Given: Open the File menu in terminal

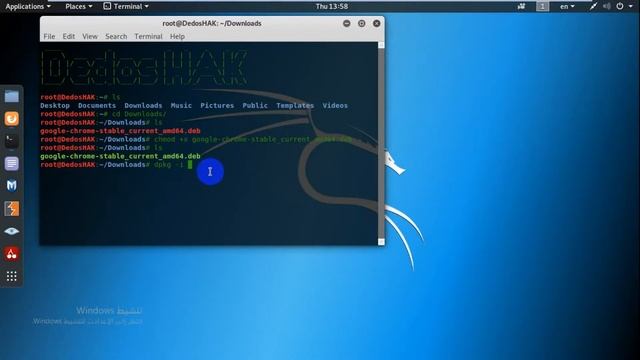Looking at the screenshot, I should pos(49,36).
